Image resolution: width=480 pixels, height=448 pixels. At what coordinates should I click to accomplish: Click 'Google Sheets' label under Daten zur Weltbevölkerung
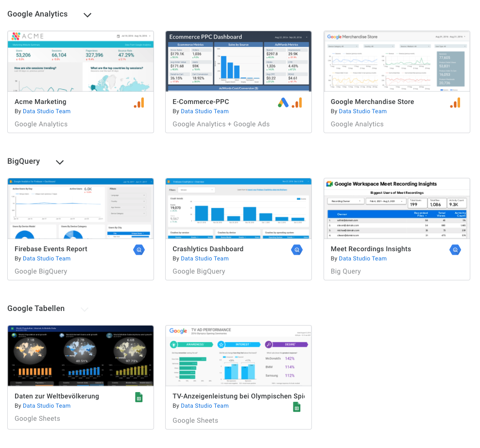[x=37, y=418]
